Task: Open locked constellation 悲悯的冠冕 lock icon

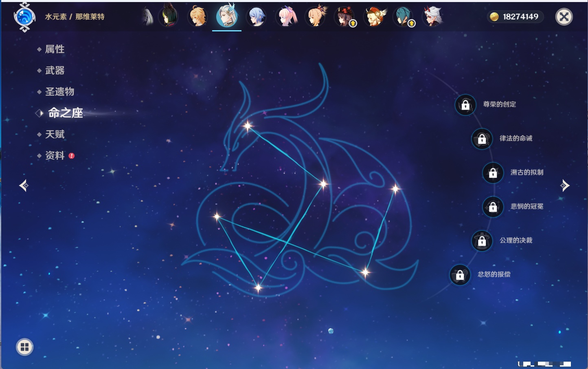Action: pos(493,207)
